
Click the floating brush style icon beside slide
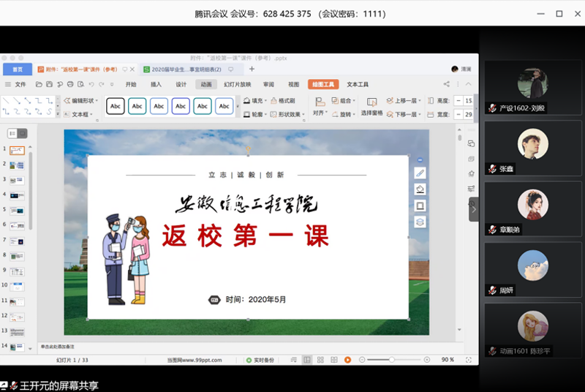tap(420, 173)
